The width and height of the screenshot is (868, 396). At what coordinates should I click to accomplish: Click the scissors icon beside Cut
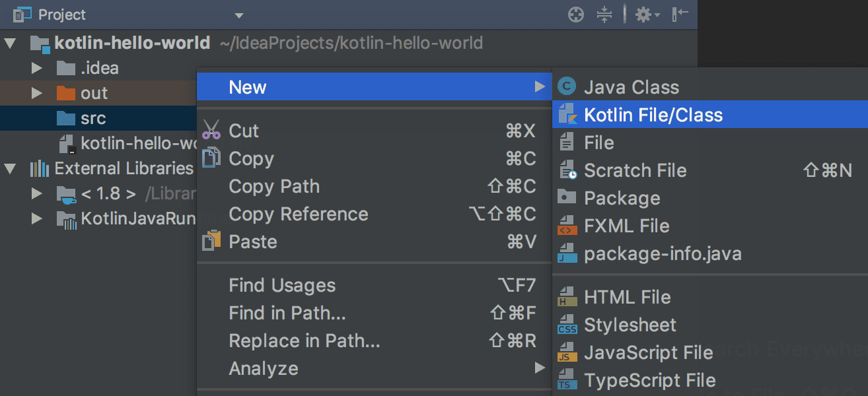(211, 129)
